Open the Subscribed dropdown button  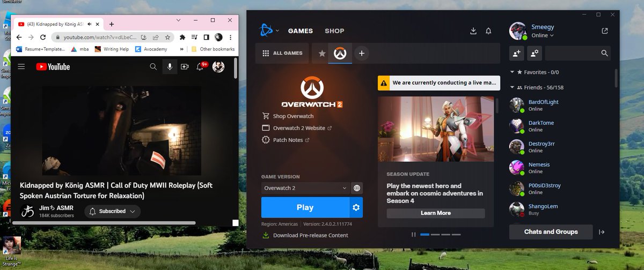coord(113,211)
